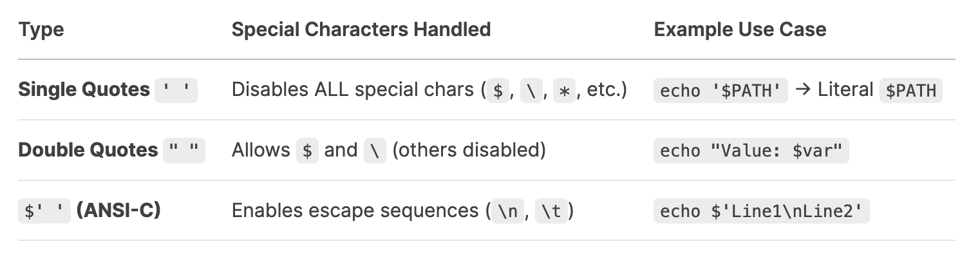Click the Type column header
Screen dimensions: 980x277
tap(41, 30)
